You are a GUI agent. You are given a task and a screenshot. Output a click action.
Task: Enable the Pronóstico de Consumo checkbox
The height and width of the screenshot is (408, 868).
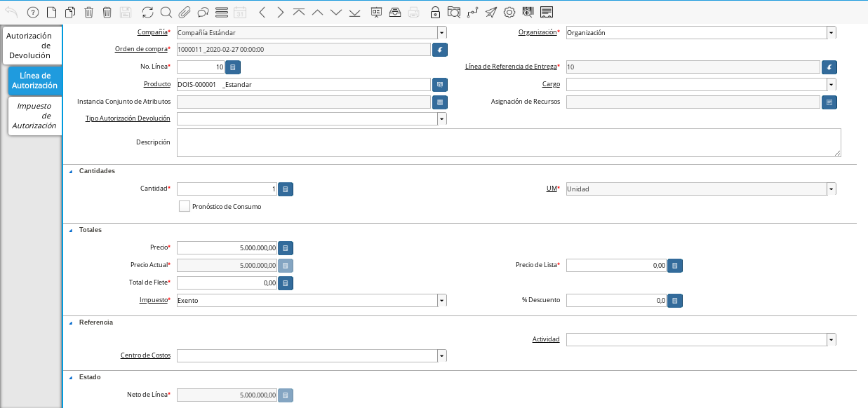pos(185,206)
